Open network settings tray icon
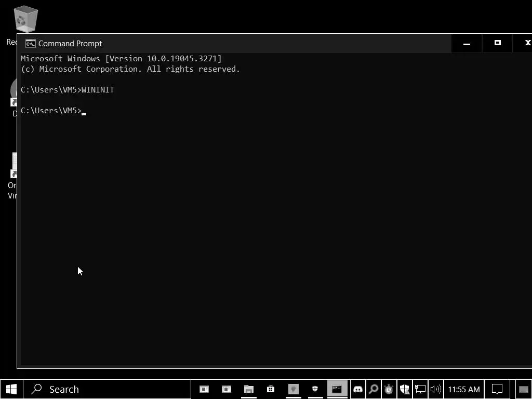This screenshot has height=399, width=532. point(420,389)
